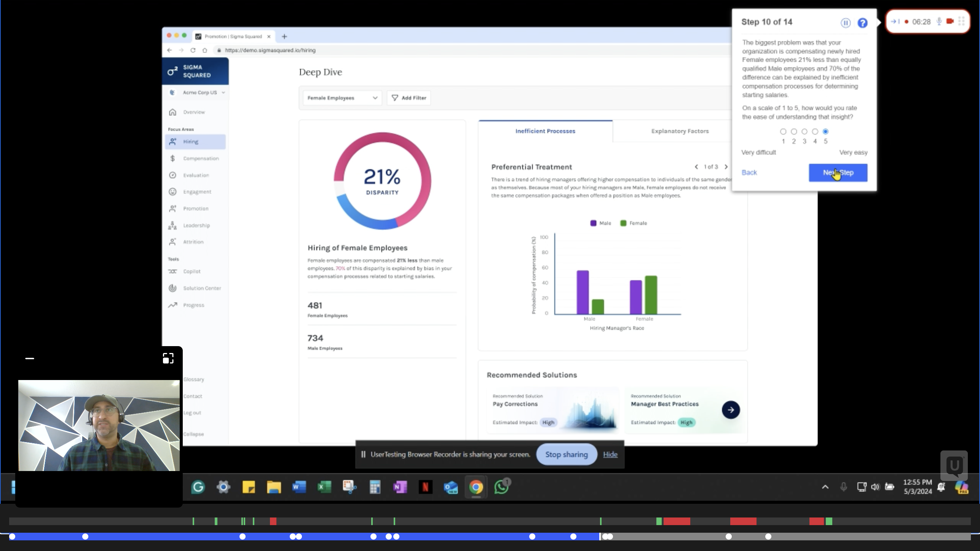
Task: Switch to the Explanatory Factors tab
Action: point(680,131)
